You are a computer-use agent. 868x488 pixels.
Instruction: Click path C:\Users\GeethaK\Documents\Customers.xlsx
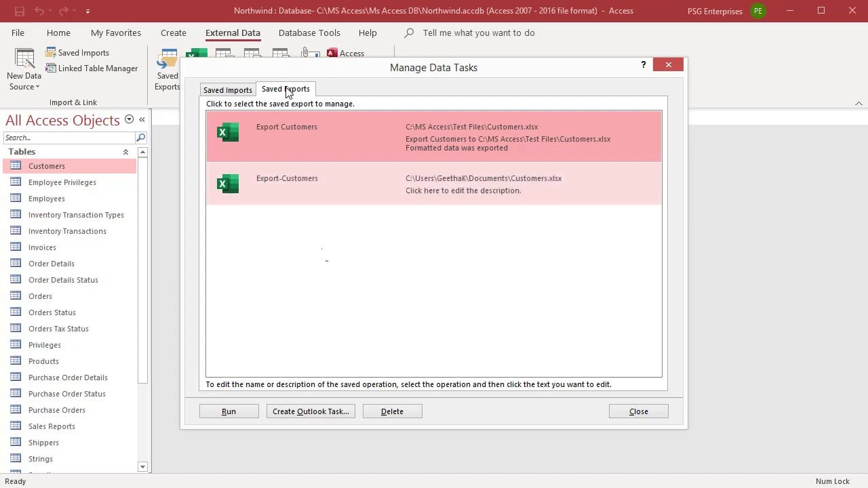pos(484,178)
